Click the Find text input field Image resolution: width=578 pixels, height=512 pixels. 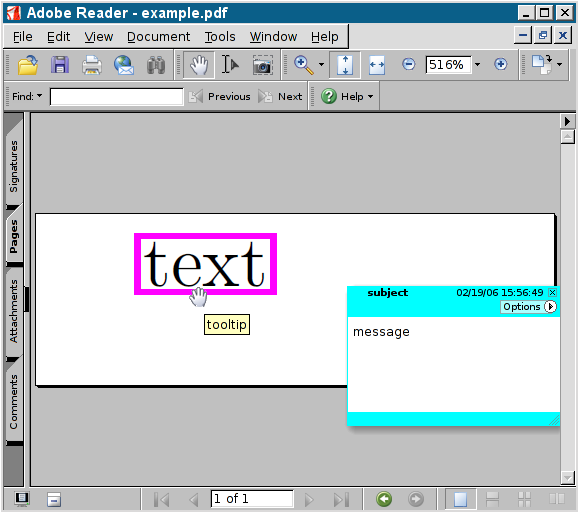116,97
